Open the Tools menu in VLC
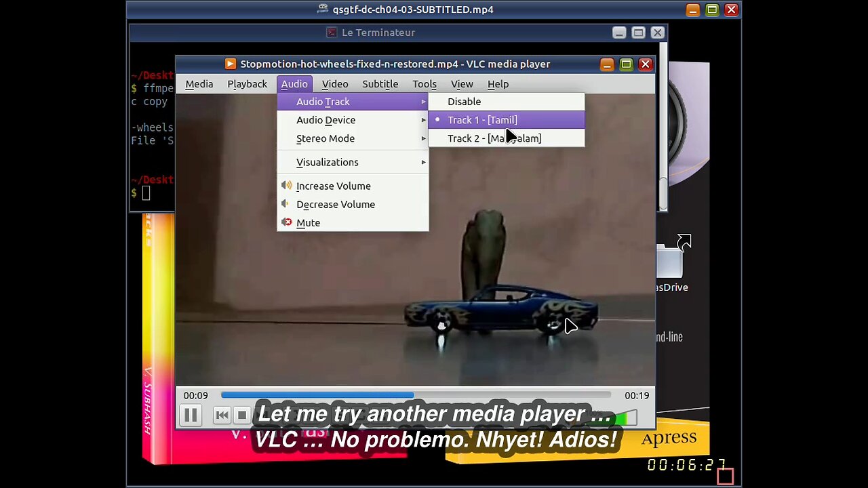Viewport: 868px width, 488px height. point(425,84)
